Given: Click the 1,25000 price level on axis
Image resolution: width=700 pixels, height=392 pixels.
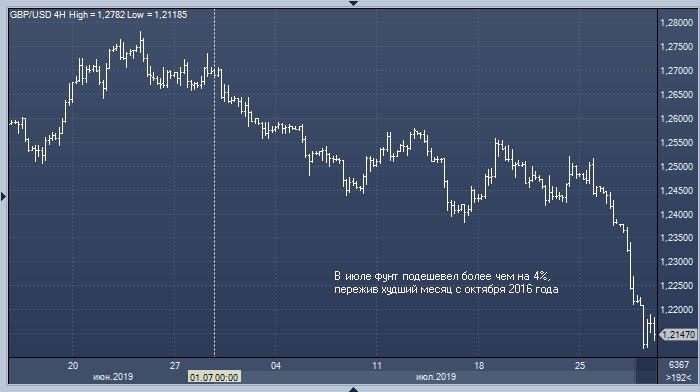Looking at the screenshot, I should (677, 167).
